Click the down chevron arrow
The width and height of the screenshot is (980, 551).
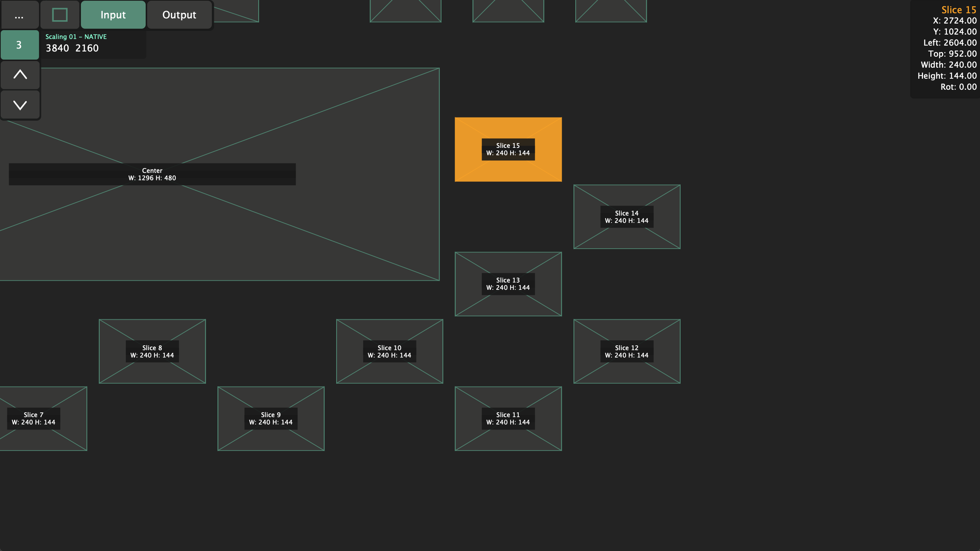point(20,105)
